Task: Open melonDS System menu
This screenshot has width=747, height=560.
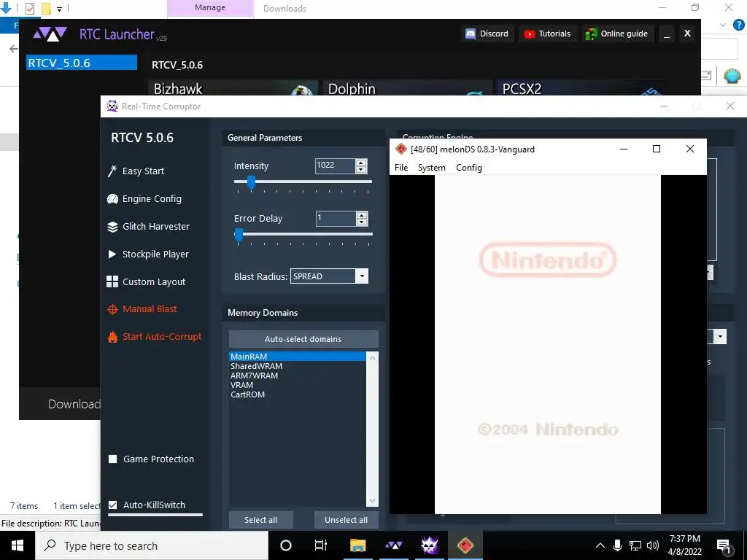Action: [432, 168]
